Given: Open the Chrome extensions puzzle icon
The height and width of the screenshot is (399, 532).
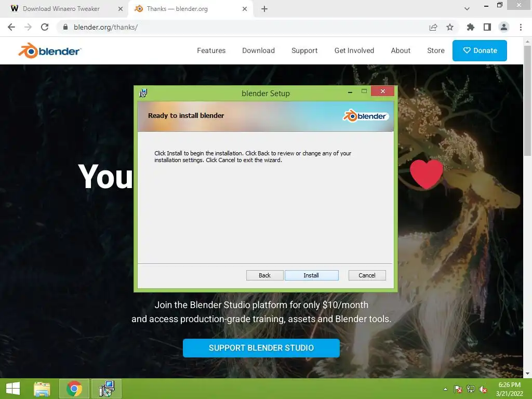Looking at the screenshot, I should click(x=470, y=27).
